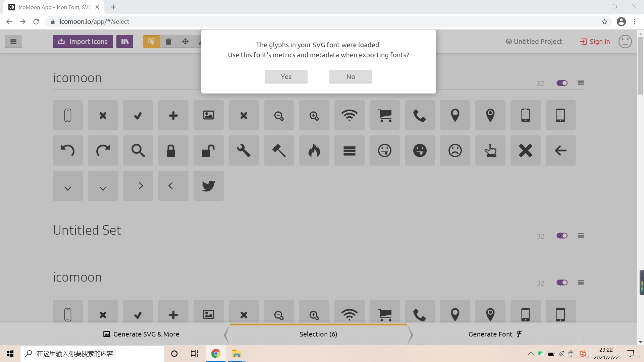Open the main hamburger menu

coord(13,42)
